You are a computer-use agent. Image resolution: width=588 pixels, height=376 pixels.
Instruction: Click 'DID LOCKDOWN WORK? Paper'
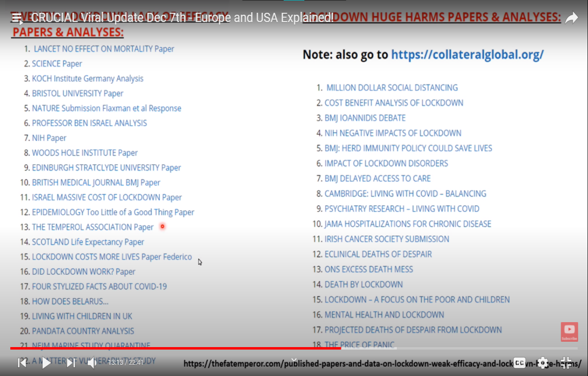coord(84,272)
